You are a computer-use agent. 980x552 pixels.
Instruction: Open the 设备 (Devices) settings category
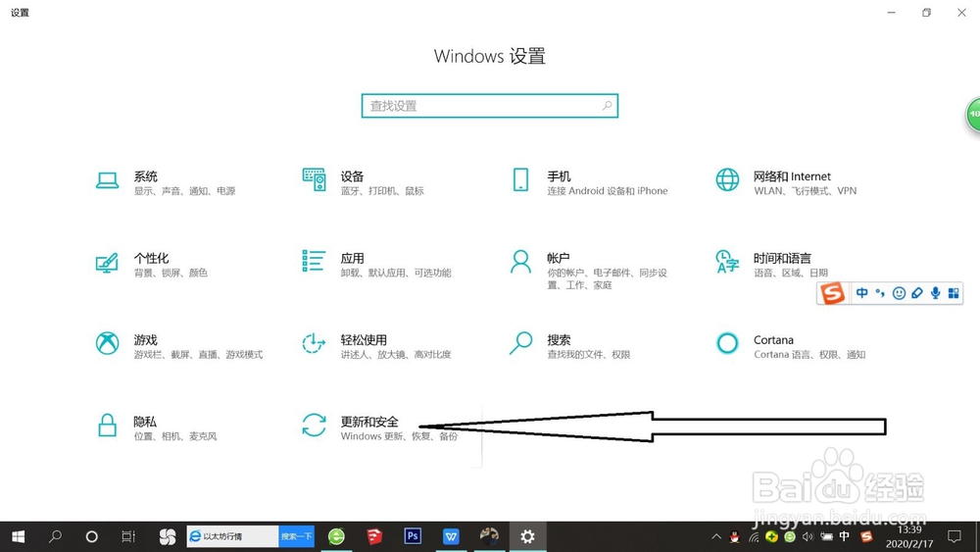click(363, 182)
